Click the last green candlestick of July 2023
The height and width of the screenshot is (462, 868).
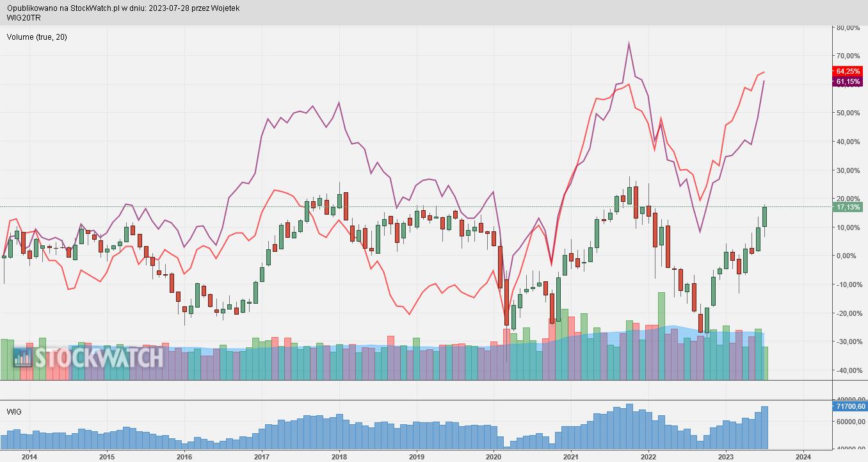[765, 217]
